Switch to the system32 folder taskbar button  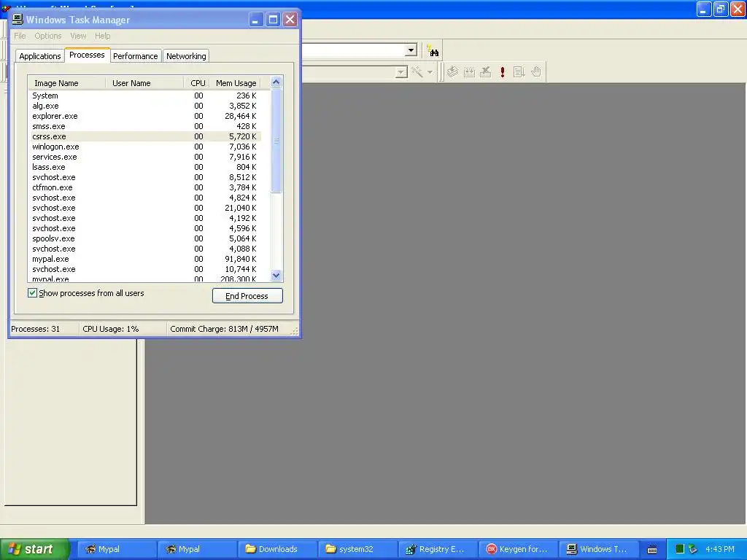pyautogui.click(x=357, y=549)
